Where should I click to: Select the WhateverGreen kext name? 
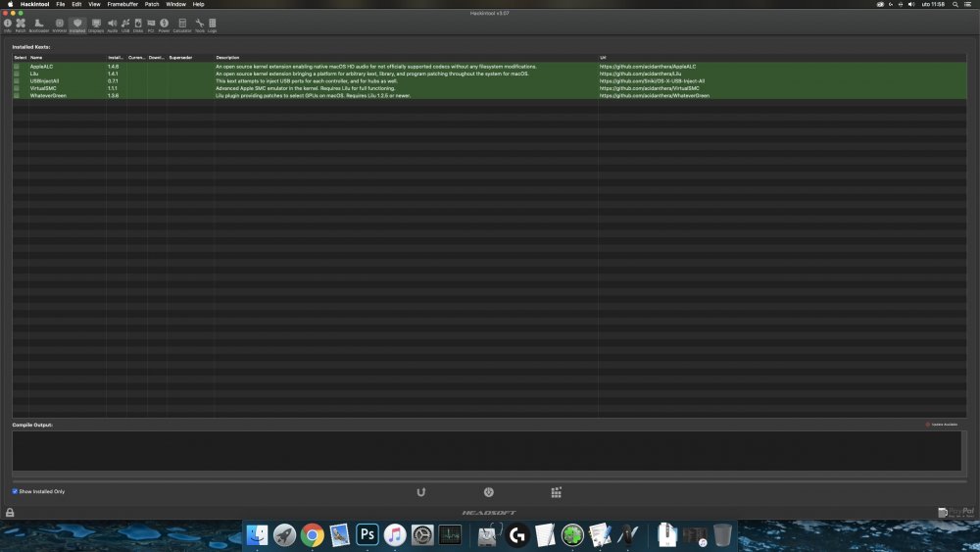tap(48, 96)
